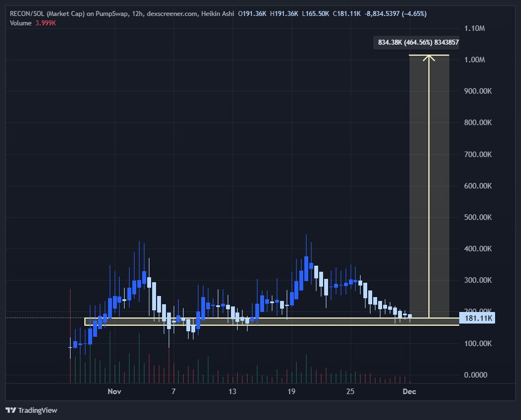This screenshot has height=420, width=521.
Task: Click the close value C181.11K
Action: point(347,14)
